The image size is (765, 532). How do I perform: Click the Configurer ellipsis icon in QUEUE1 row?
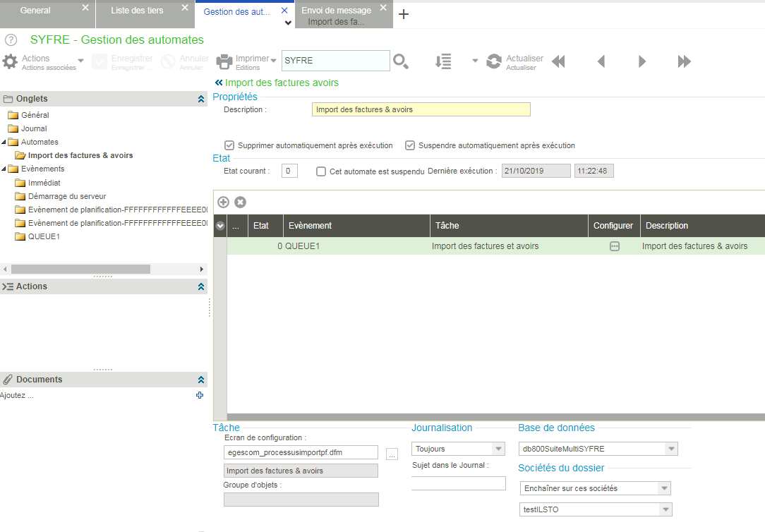615,246
